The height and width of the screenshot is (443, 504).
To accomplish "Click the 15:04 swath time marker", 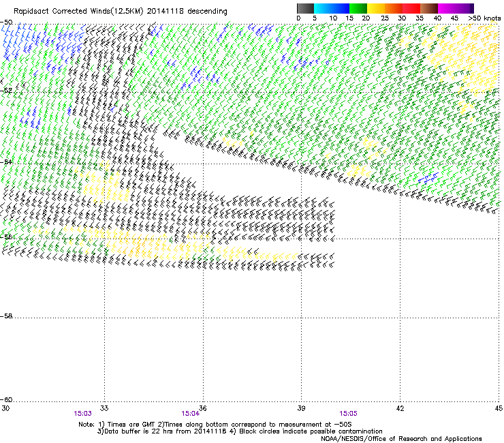I will [x=190, y=414].
